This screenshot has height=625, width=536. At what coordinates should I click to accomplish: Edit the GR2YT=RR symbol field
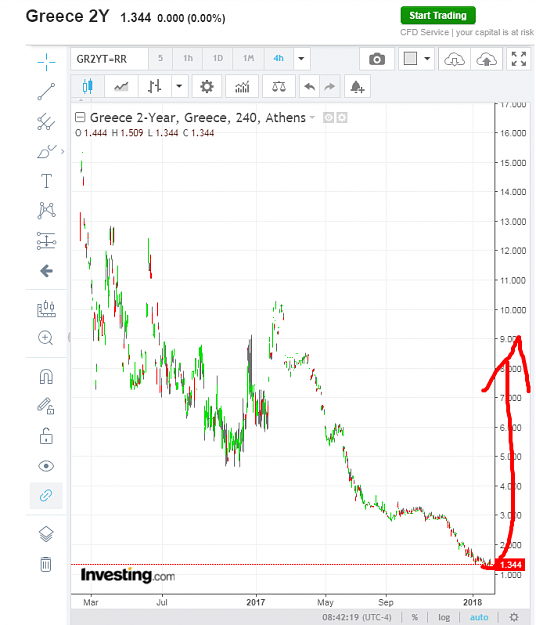tap(110, 59)
